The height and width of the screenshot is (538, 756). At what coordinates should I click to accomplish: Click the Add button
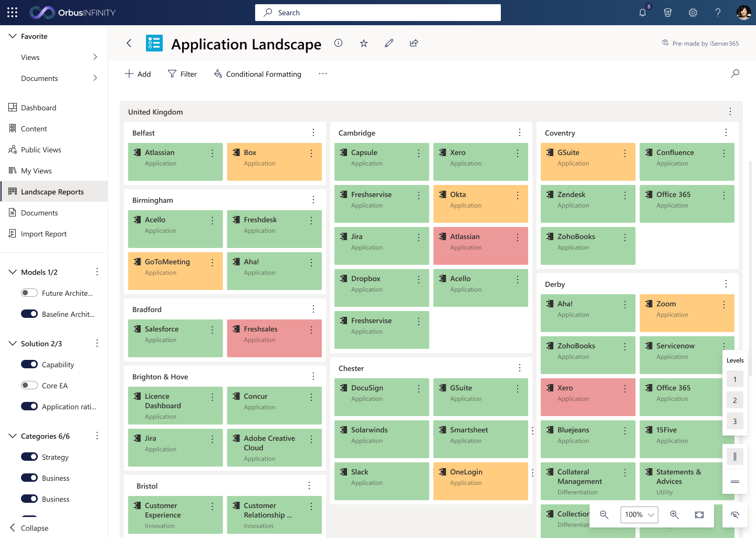pos(138,74)
